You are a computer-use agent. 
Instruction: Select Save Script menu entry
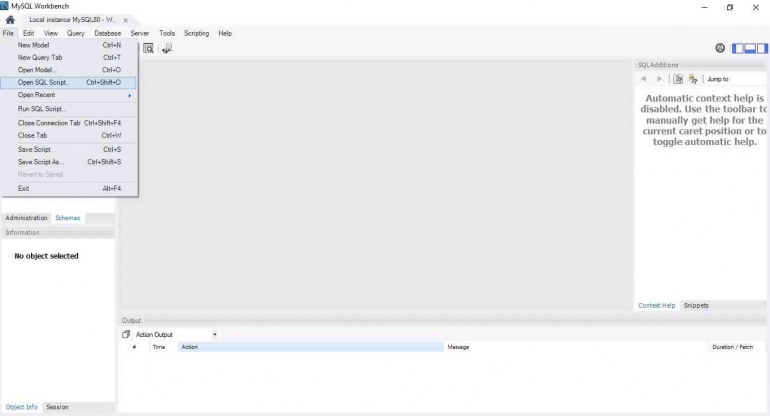point(69,150)
